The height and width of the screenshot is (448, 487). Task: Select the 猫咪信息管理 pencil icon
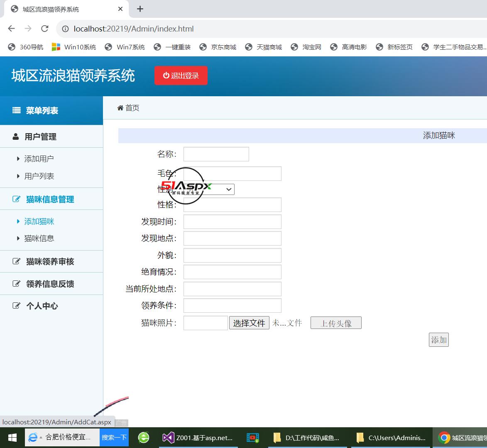point(17,199)
